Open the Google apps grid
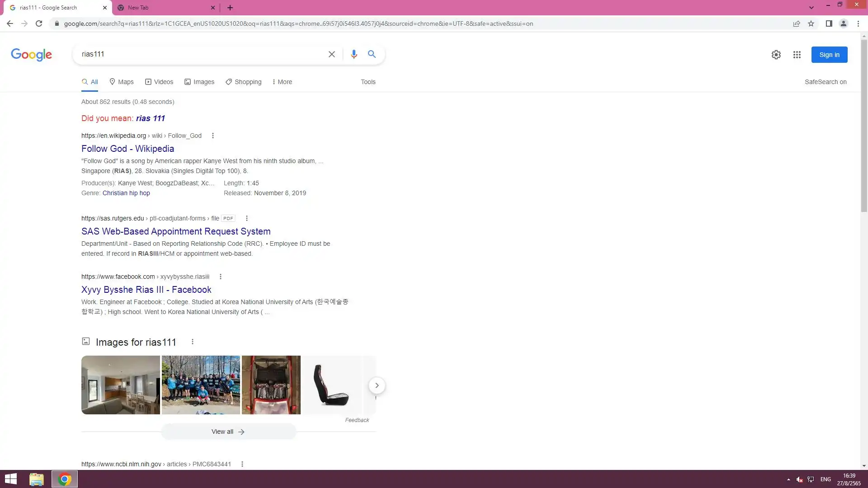The image size is (868, 488). (797, 55)
